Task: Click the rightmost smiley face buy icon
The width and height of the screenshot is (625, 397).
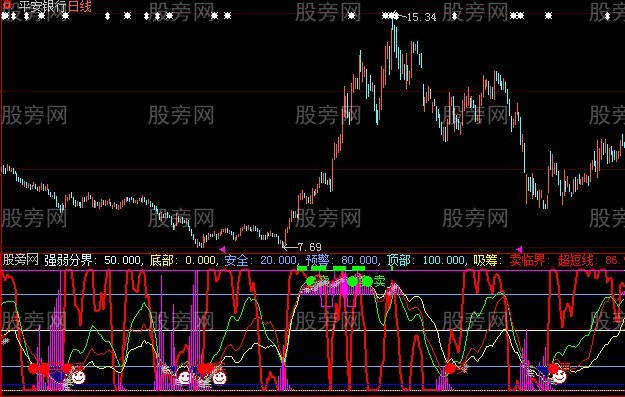Action: click(559, 375)
